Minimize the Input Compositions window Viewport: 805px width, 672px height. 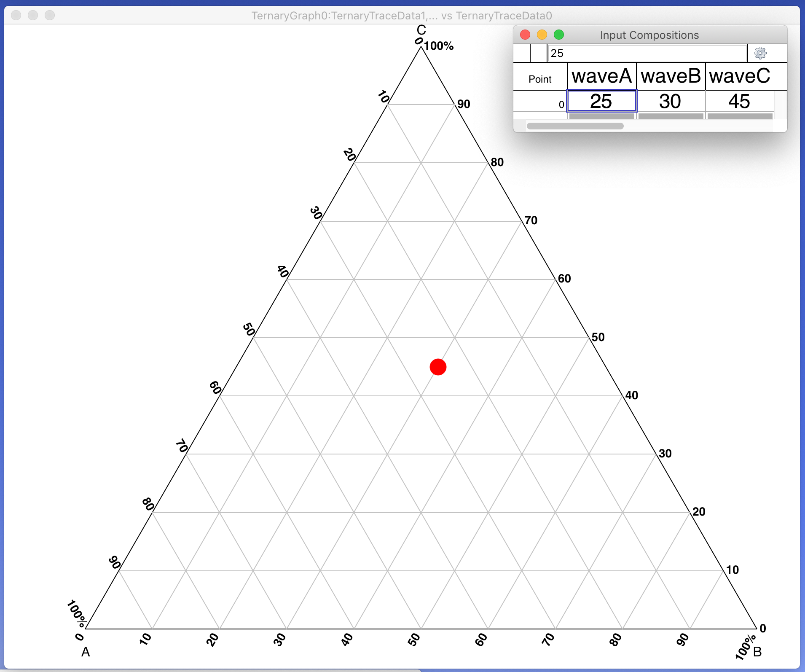coord(542,35)
